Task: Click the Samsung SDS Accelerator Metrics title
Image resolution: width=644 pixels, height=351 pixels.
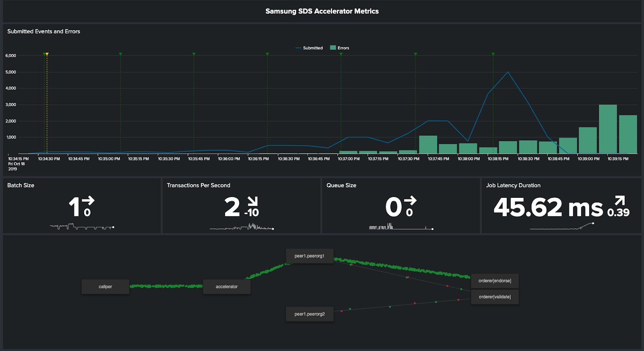Action: click(322, 11)
